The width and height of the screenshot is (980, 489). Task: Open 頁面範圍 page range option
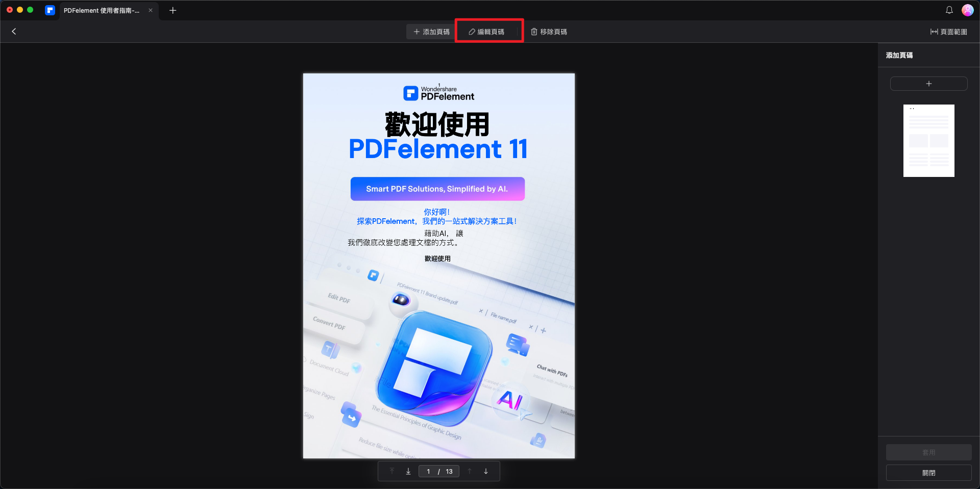click(948, 32)
